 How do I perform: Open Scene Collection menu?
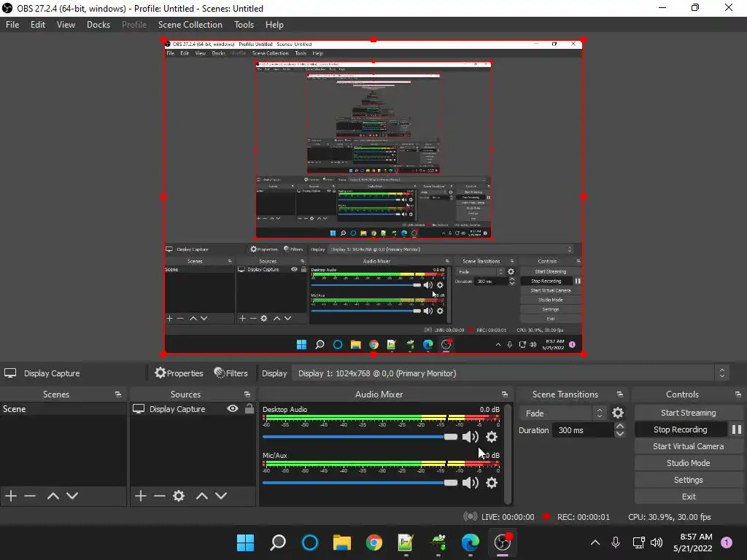tap(190, 25)
